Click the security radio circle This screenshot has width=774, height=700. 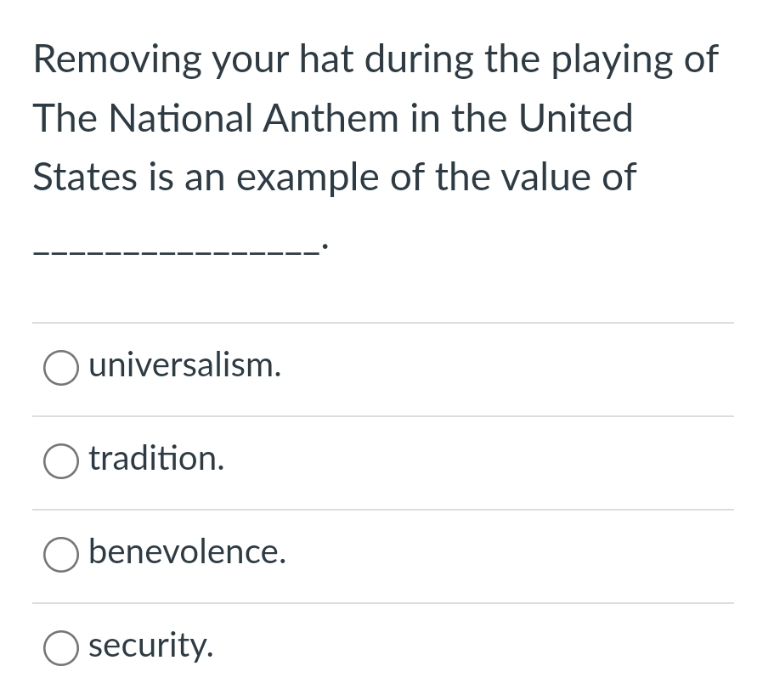pos(60,648)
